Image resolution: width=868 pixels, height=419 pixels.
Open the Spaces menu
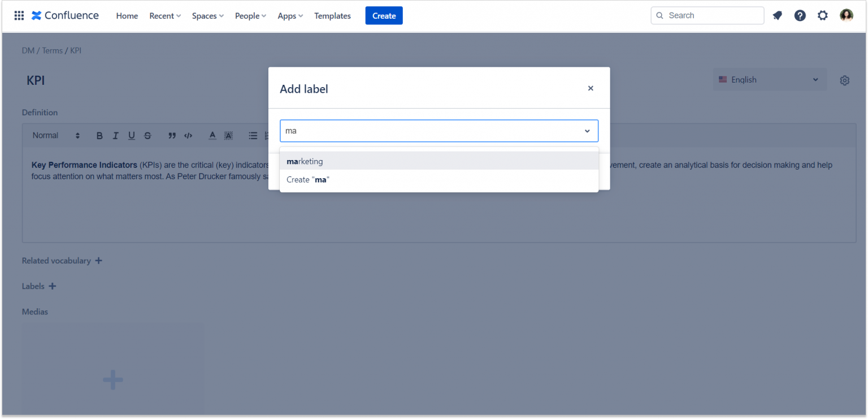click(x=207, y=15)
